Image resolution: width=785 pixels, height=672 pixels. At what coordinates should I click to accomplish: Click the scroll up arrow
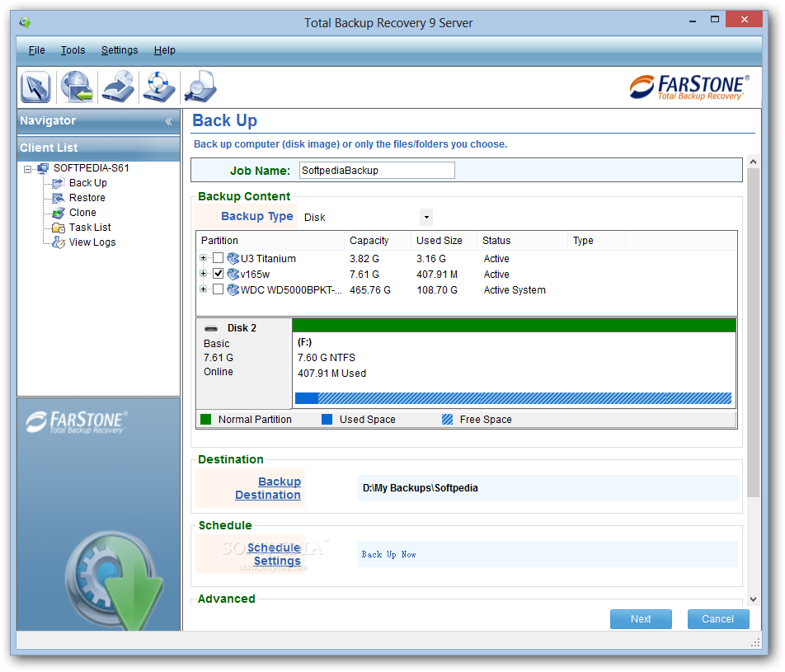click(753, 162)
